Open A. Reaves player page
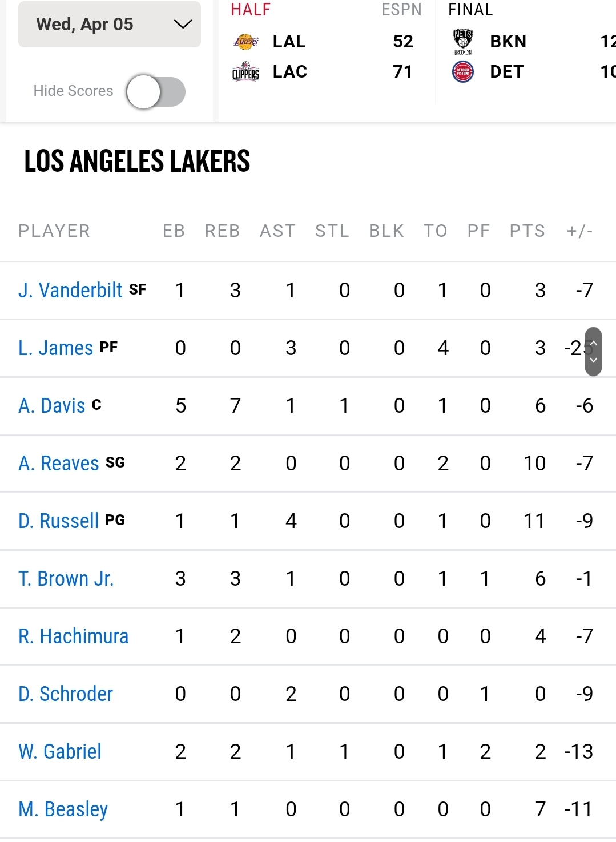This screenshot has height=842, width=616. 58,463
